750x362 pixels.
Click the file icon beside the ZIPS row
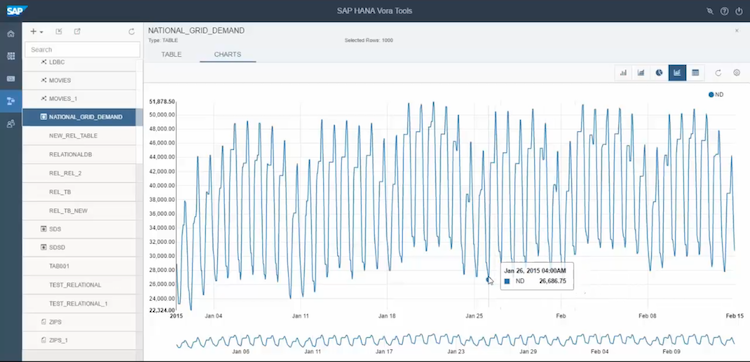pyautogui.click(x=44, y=322)
